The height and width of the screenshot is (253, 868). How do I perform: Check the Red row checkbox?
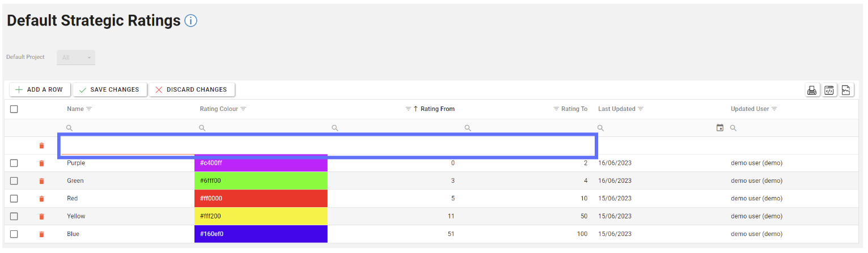[14, 199]
